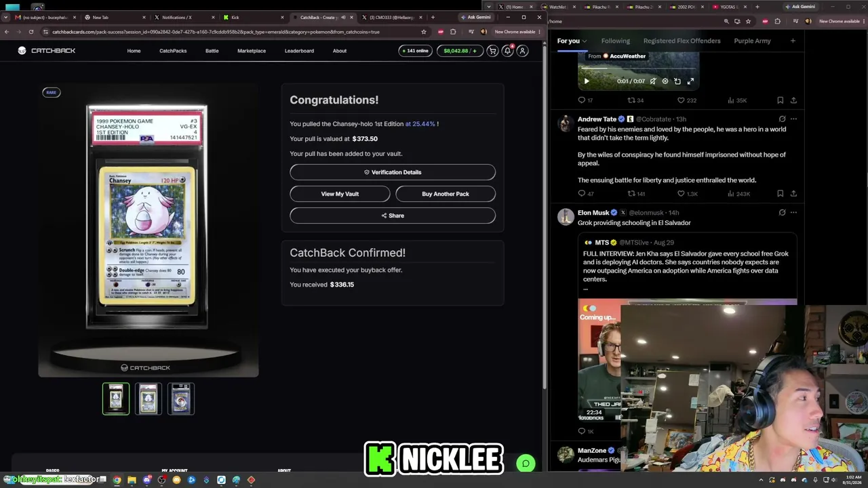This screenshot has width=868, height=488.
Task: Open the Leaderboard page
Action: click(299, 51)
